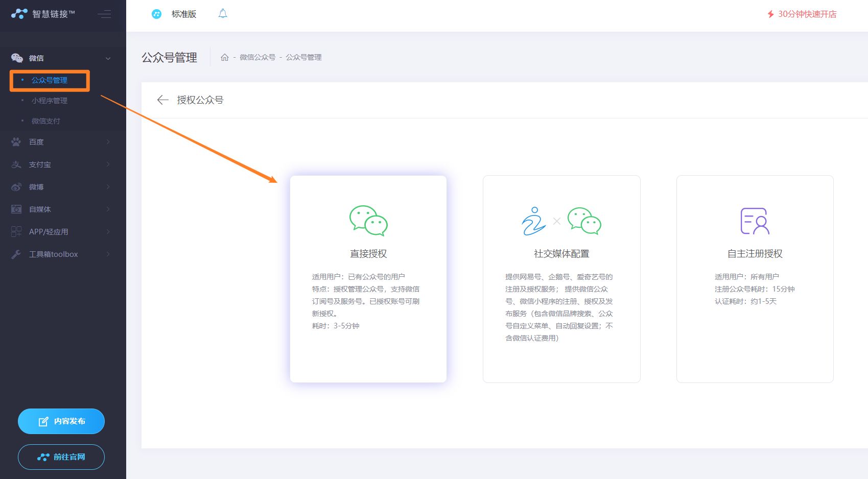Click 注册公众号耗时：15分钟 text
The width and height of the screenshot is (868, 479).
pos(755,289)
